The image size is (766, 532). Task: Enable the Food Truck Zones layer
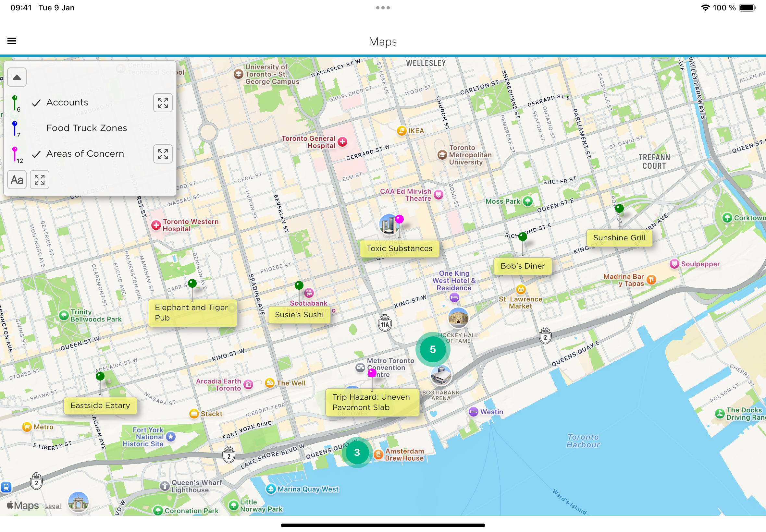point(86,128)
